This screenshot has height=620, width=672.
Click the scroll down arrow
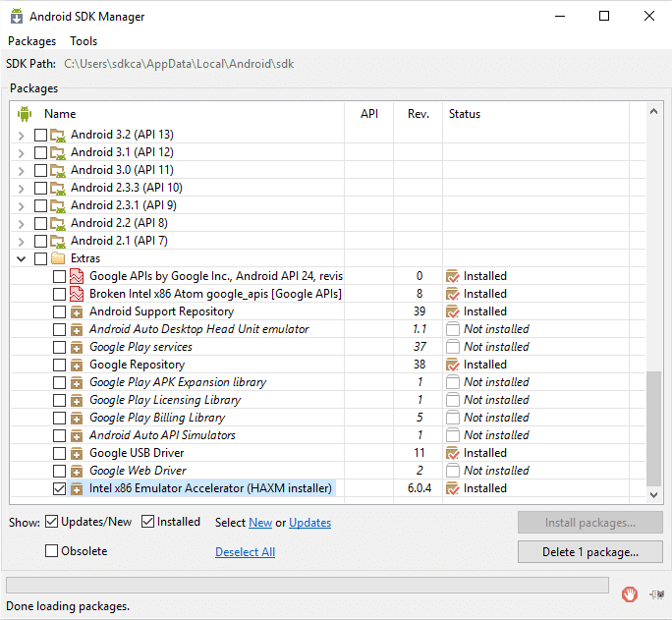click(x=653, y=495)
